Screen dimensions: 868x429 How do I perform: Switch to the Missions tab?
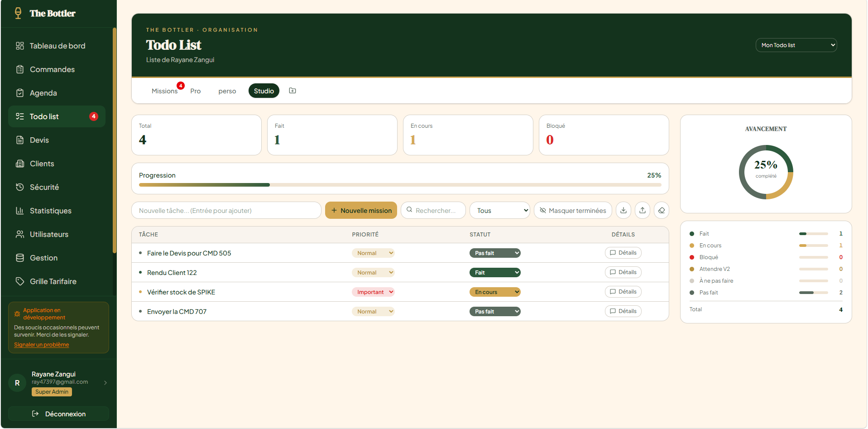(x=164, y=91)
